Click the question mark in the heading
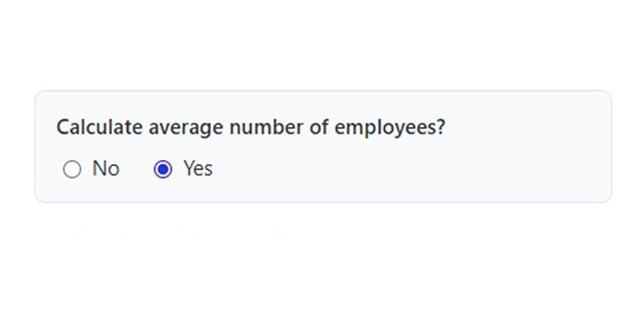 441,127
